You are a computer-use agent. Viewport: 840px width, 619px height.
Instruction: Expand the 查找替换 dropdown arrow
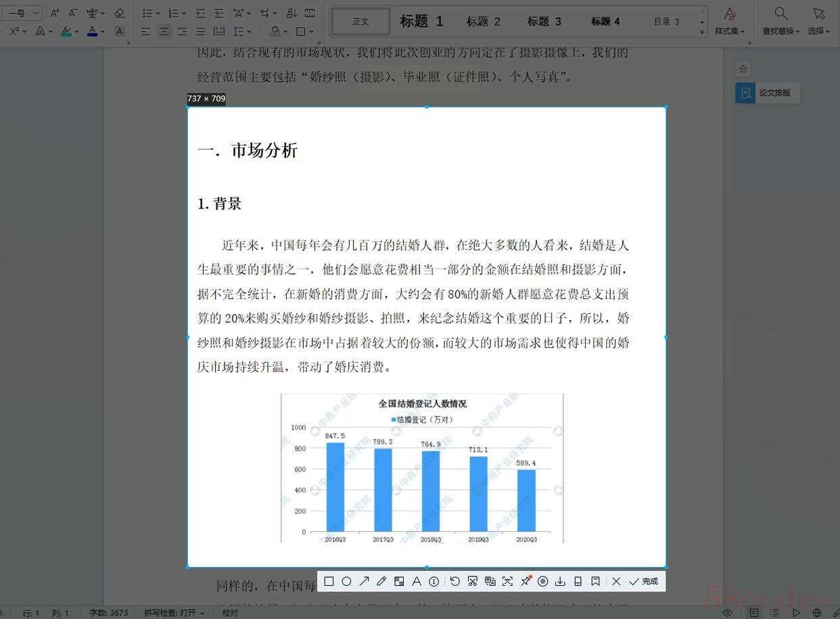coord(798,31)
